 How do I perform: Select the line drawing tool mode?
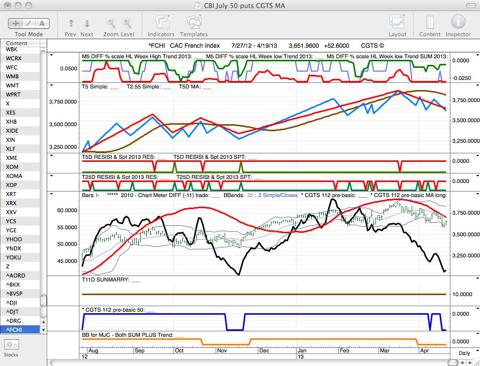coord(29,23)
